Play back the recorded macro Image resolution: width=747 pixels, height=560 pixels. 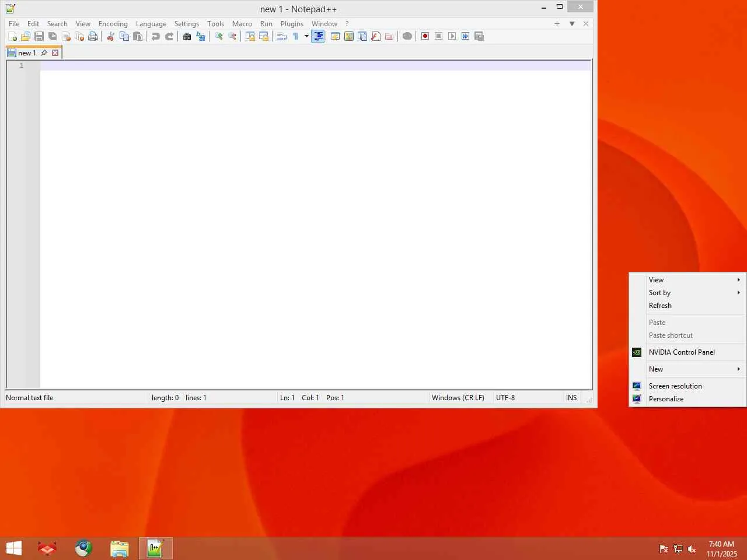[452, 36]
